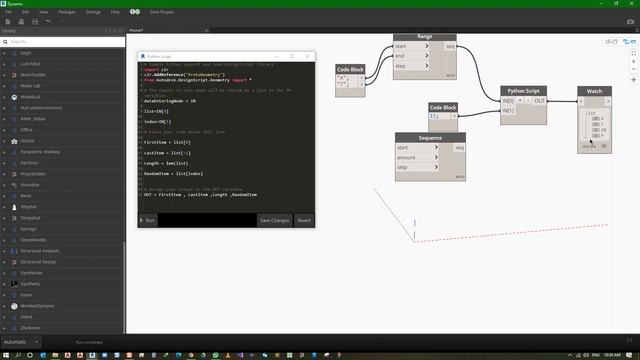Click the Revert button
640x360 pixels.
point(304,220)
